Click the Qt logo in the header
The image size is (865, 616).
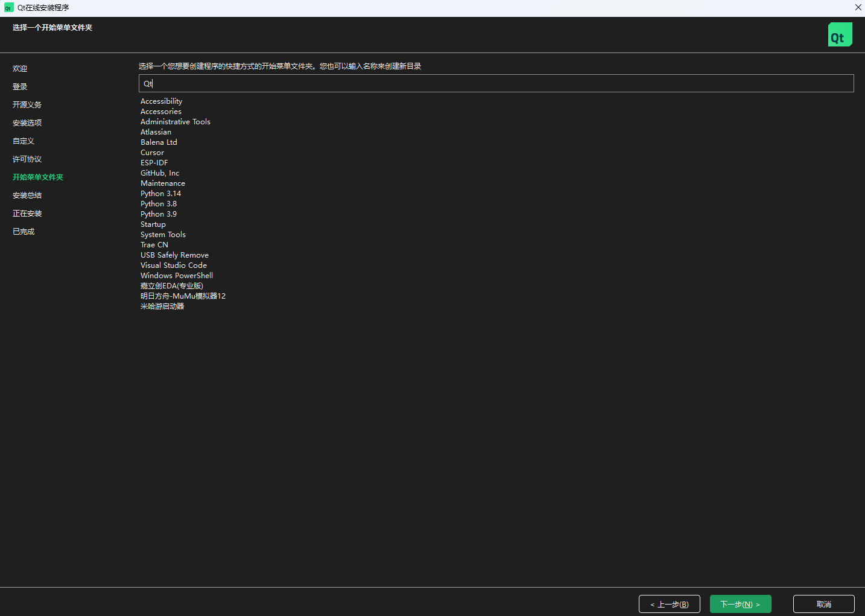[840, 34]
